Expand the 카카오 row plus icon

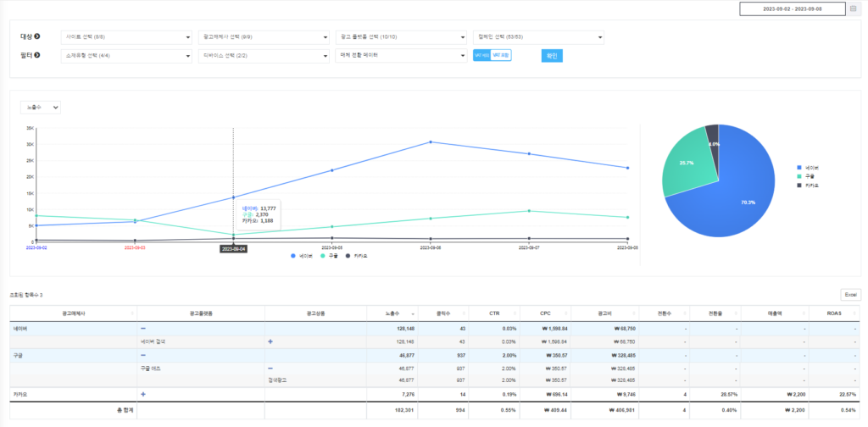pos(142,394)
